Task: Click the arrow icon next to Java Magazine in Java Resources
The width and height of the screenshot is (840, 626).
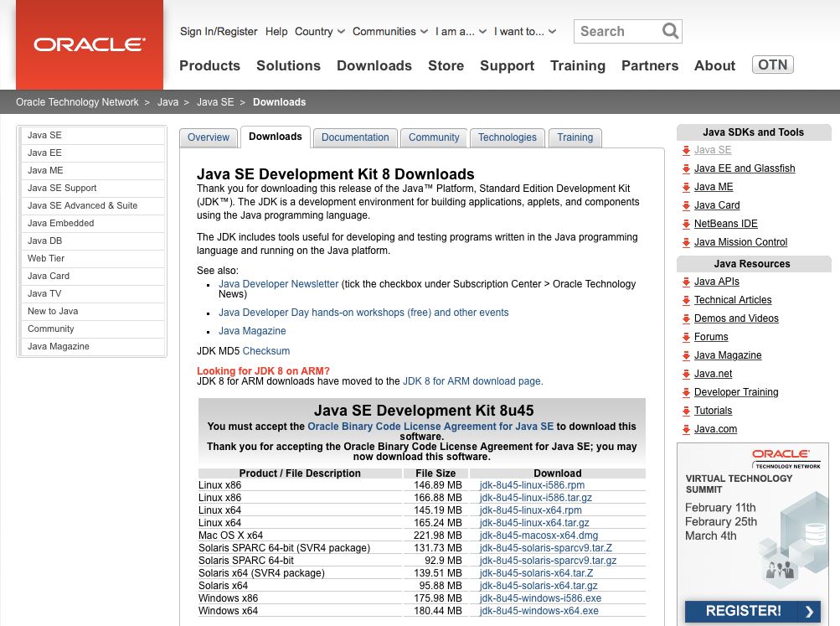Action: point(686,356)
